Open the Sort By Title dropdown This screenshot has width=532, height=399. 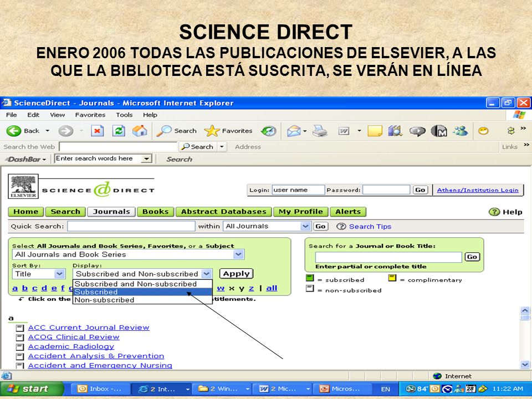[x=60, y=274]
